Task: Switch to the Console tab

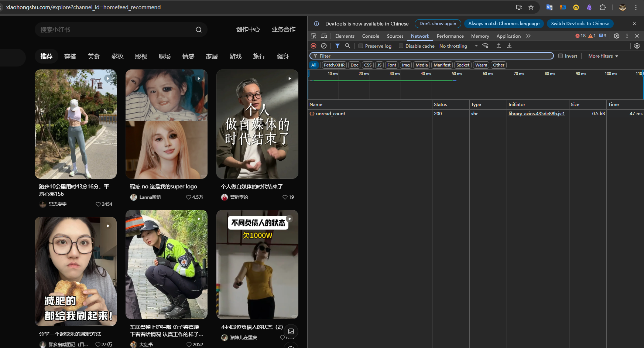Action: (370, 36)
